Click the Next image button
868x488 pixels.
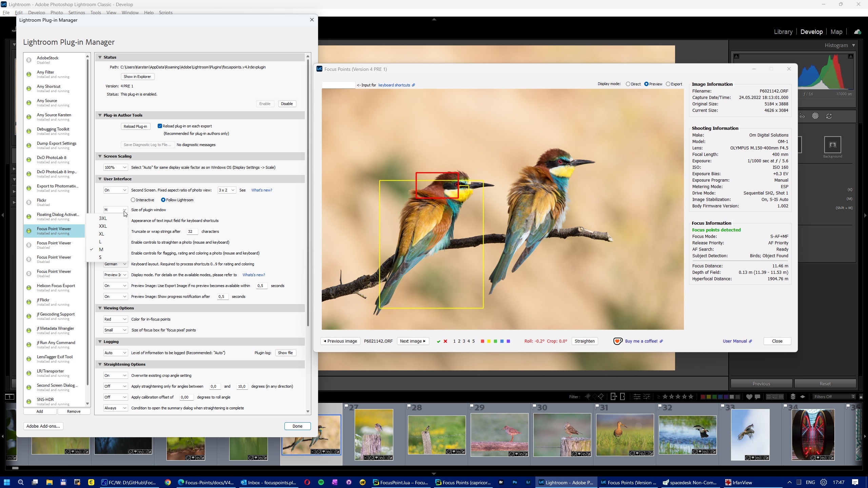coord(413,341)
